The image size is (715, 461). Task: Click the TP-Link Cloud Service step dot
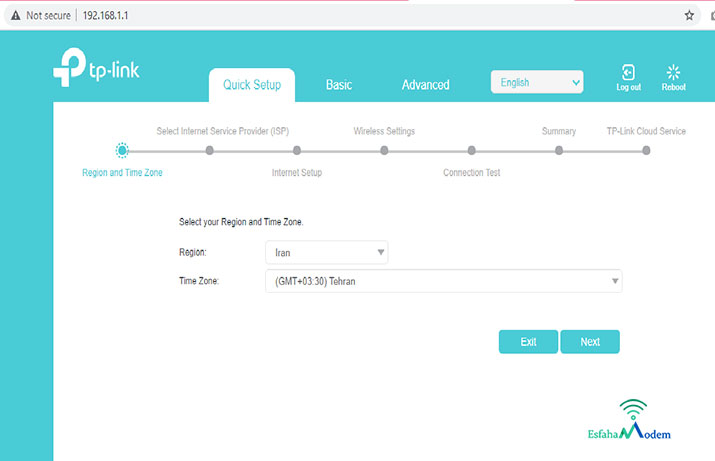click(646, 151)
